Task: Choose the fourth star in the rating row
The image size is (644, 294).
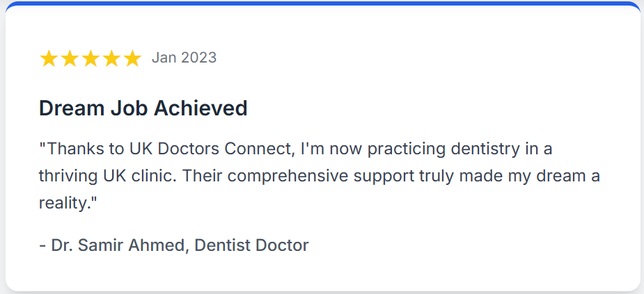Action: (x=111, y=58)
